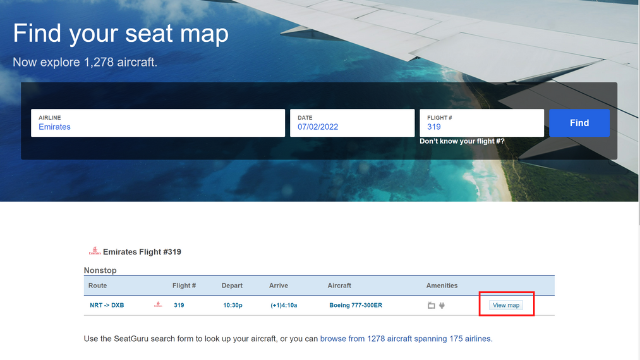Screen dimensions: 640x360
Task: Click the Aircraft column header
Action: click(339, 285)
